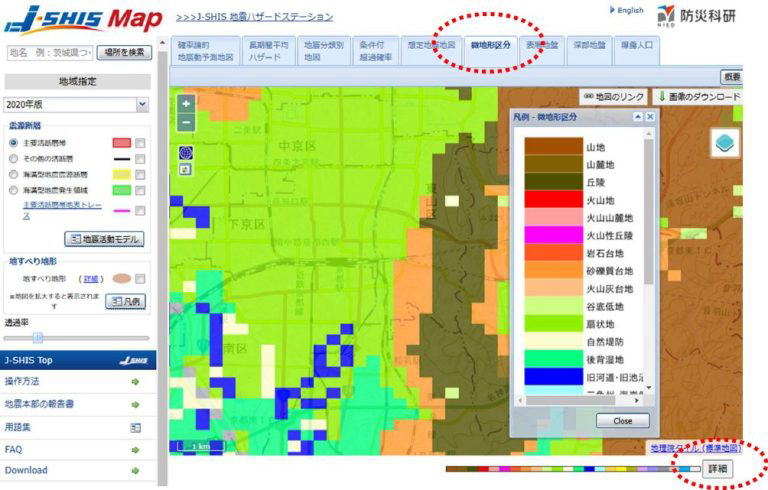The width and height of the screenshot is (768, 490).
Task: Click the globe icon on the map
Action: (186, 151)
